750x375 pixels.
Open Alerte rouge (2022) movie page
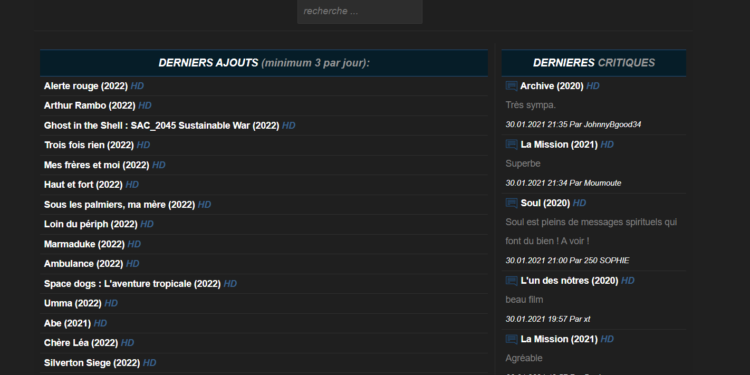click(86, 86)
